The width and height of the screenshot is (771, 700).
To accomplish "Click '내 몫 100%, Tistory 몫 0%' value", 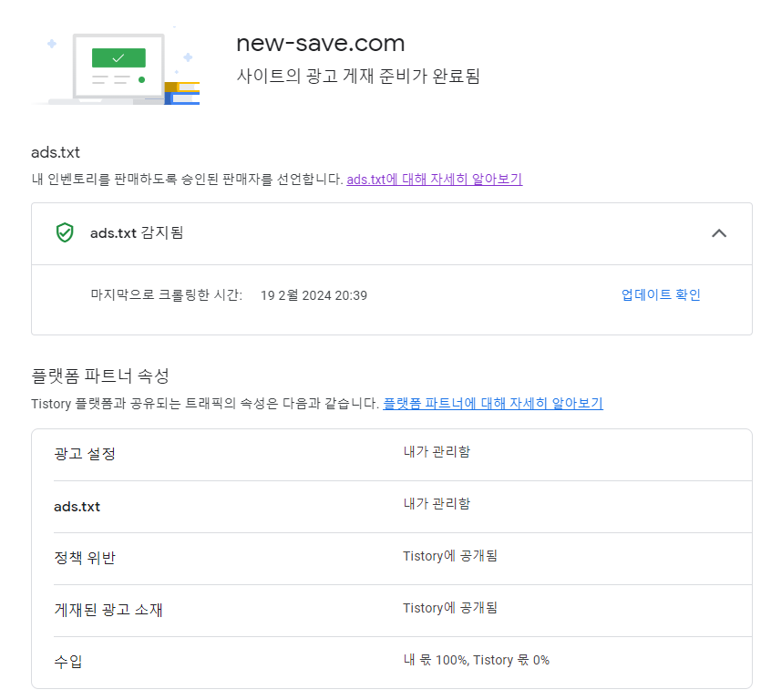I will point(477,660).
